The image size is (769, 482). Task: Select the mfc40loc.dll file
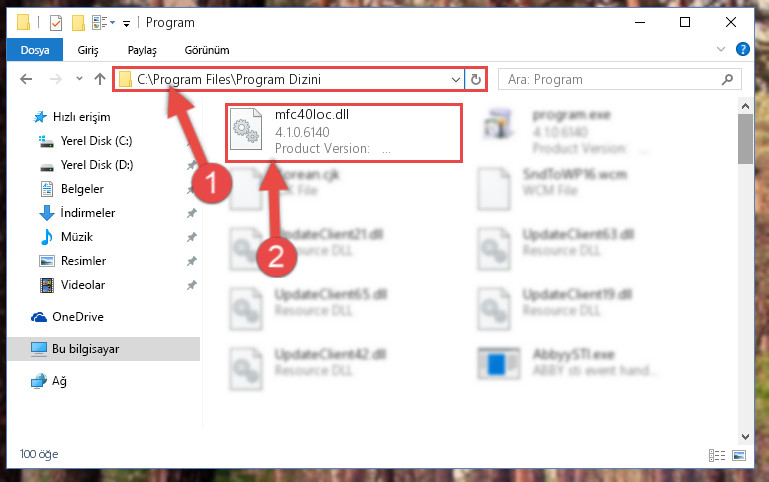coord(344,132)
